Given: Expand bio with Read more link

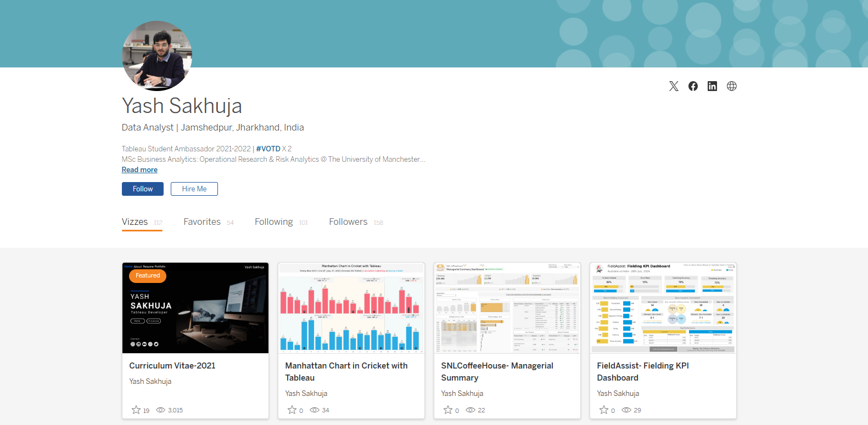Looking at the screenshot, I should point(139,170).
